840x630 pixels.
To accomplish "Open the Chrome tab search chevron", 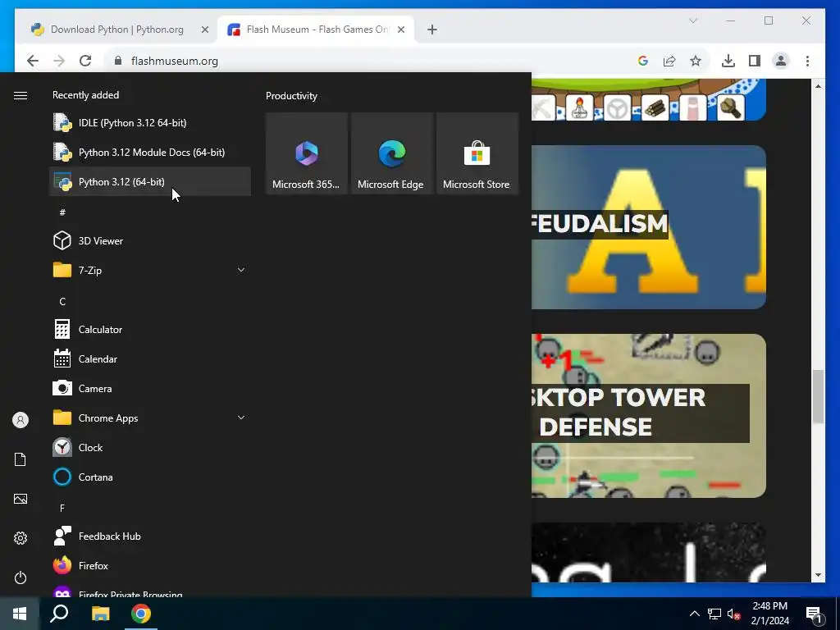I will pyautogui.click(x=692, y=21).
